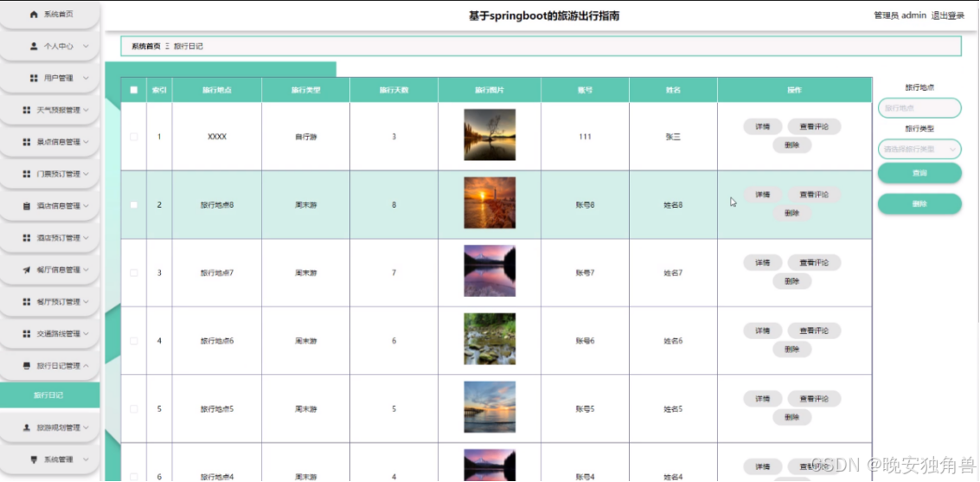Screen dimensions: 980x482
Task: Open the 请选择旅行类型 dropdown
Action: click(919, 150)
